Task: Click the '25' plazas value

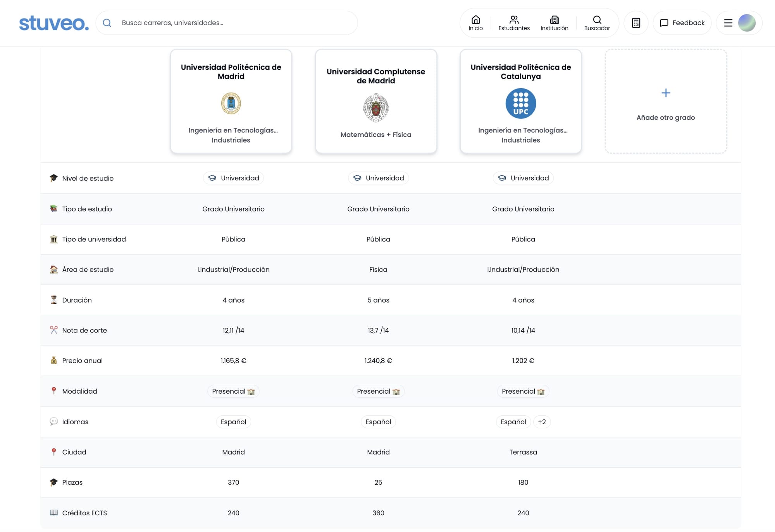Action: coord(378,482)
